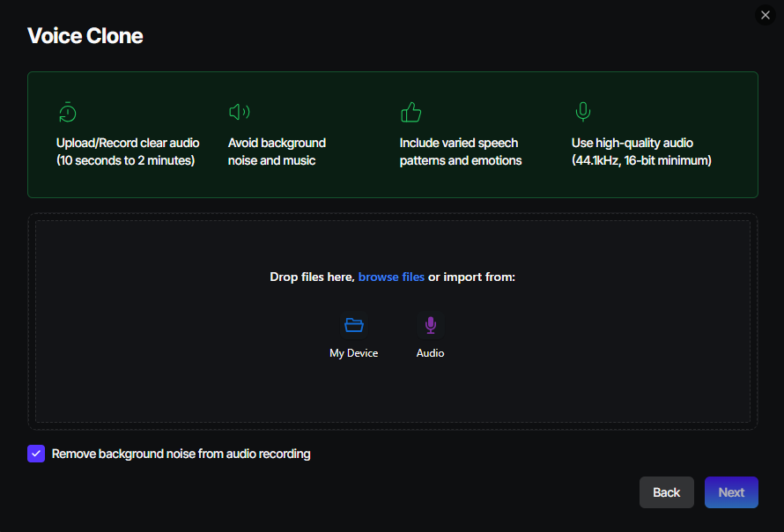Click the green timer icon in tips
This screenshot has width=784, height=532.
68,112
